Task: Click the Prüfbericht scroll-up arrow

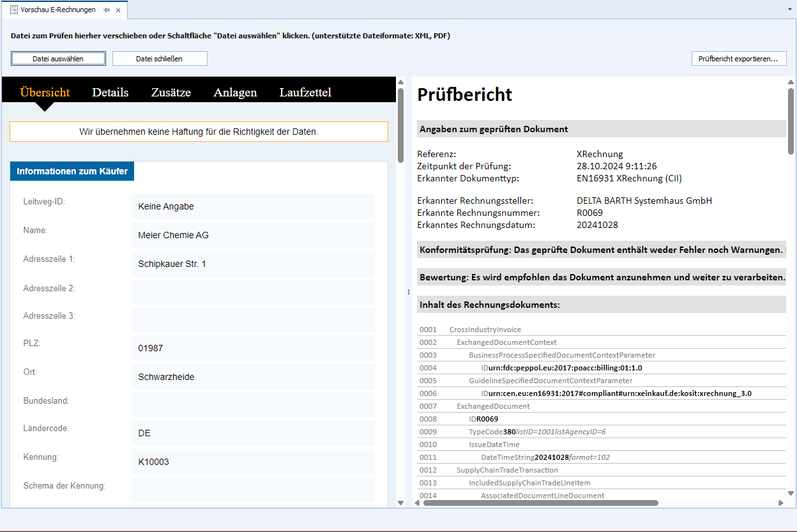Action: [x=791, y=82]
